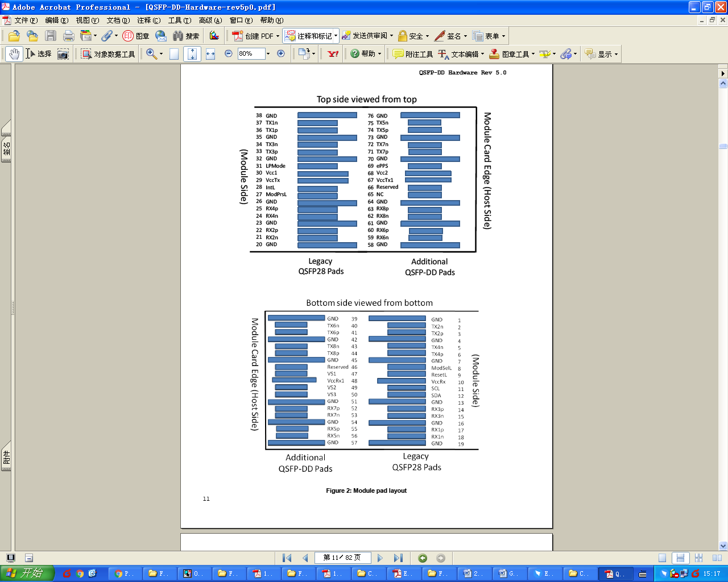Jump to the last page
728x582 pixels.
click(x=398, y=558)
